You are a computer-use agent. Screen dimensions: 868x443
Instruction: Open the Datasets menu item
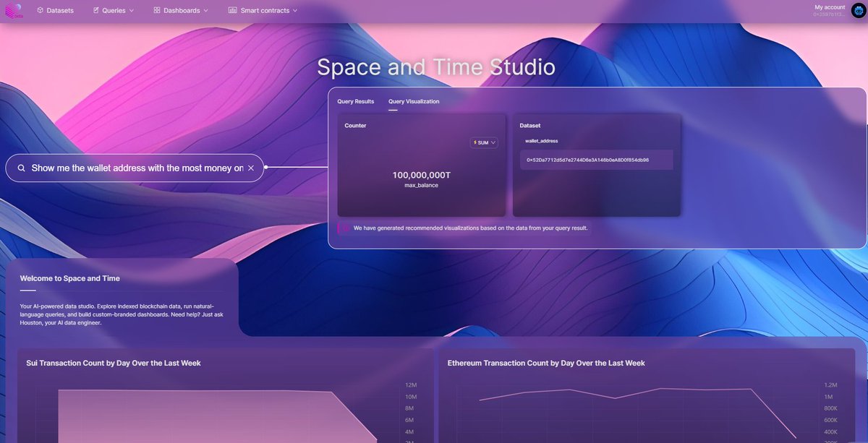point(55,11)
